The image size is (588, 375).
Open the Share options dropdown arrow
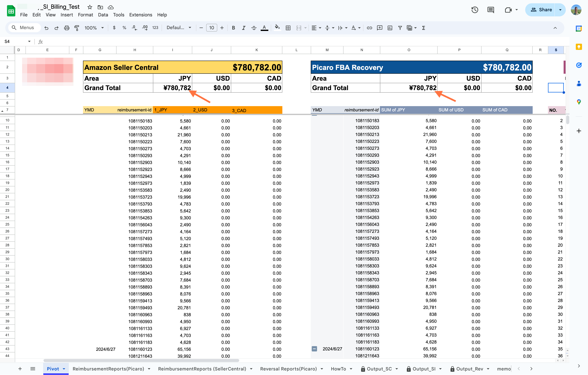[560, 10]
